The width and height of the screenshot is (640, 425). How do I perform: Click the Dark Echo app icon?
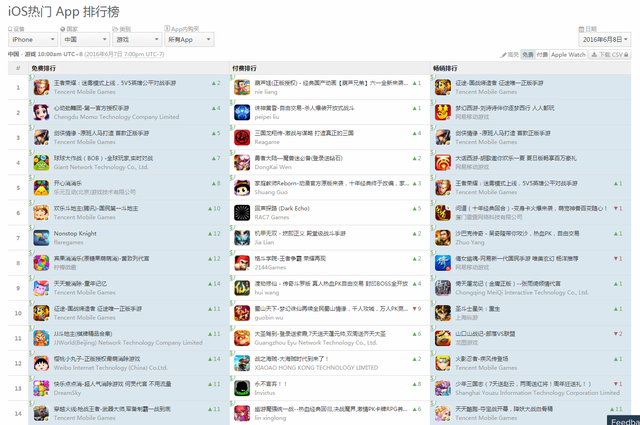coord(242,213)
